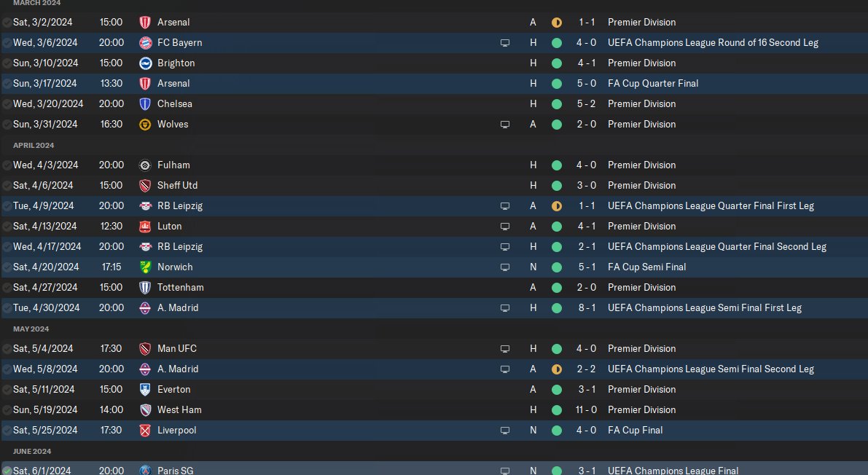
Task: Toggle checkmark on Paris SG fixture row
Action: click(7, 471)
